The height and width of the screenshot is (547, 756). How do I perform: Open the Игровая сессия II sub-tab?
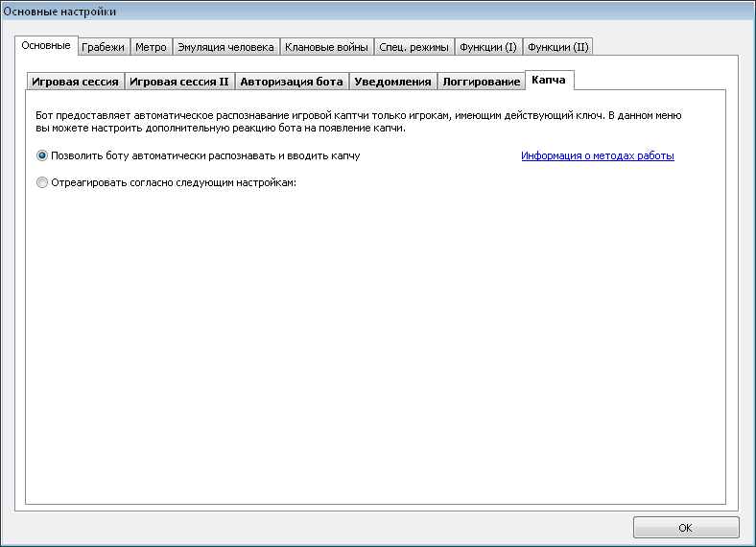pyautogui.click(x=179, y=82)
